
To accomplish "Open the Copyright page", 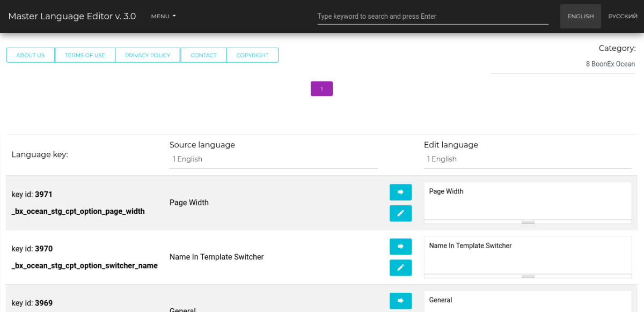I will (x=252, y=55).
